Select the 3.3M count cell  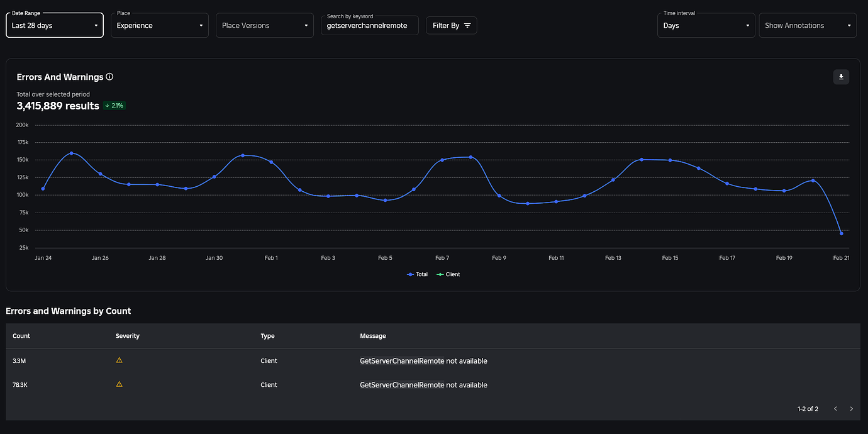click(x=19, y=361)
